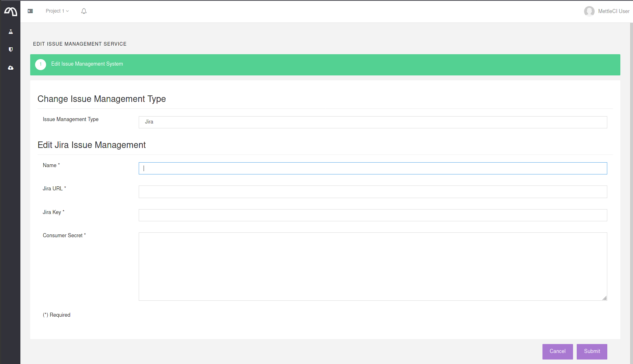
Task: Open the flask icon in sidebar
Action: pyautogui.click(x=11, y=32)
